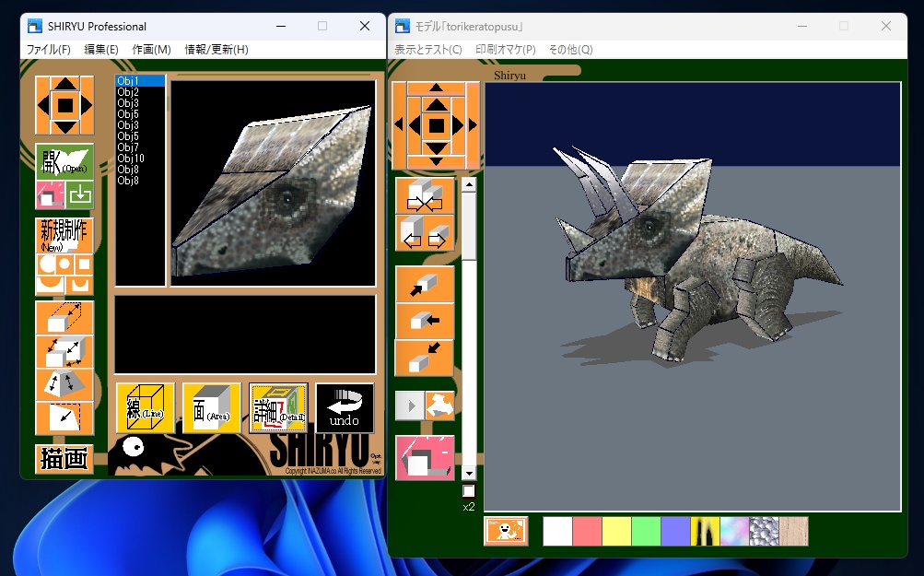Switch to 面 (Area) face mode

coord(210,407)
